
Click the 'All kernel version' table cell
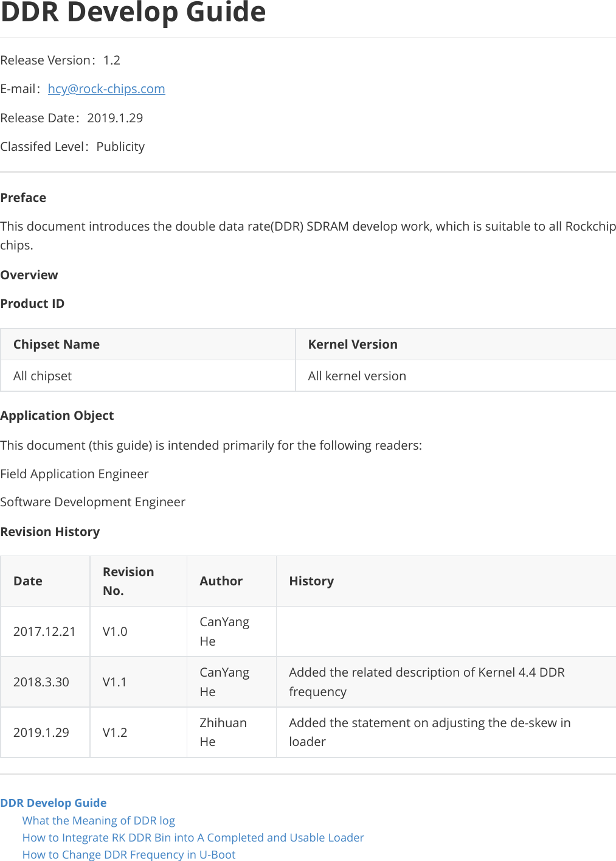tap(357, 376)
